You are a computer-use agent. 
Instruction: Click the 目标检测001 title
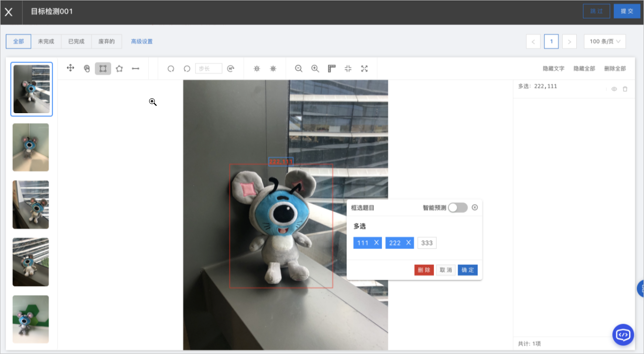(52, 11)
